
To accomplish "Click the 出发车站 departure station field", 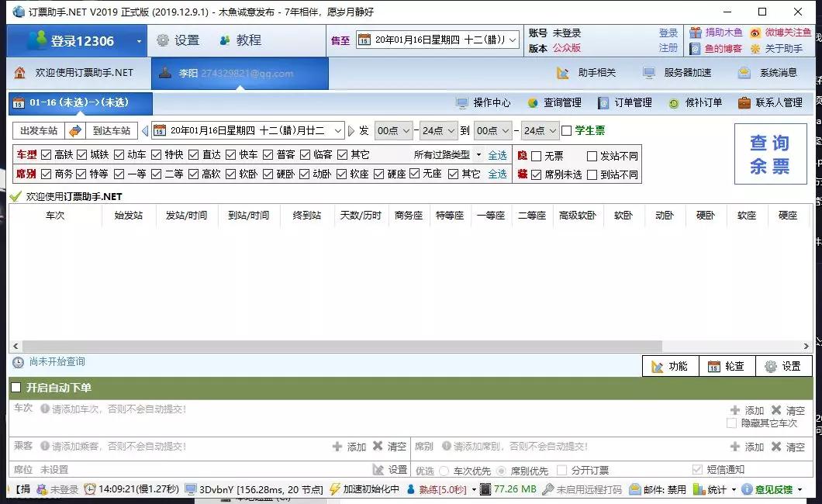I will [x=38, y=130].
